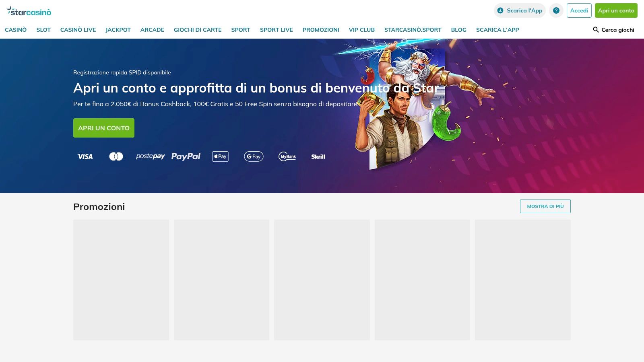
Task: Click the 'Apri un conto e approfitta' headline
Action: [x=256, y=88]
